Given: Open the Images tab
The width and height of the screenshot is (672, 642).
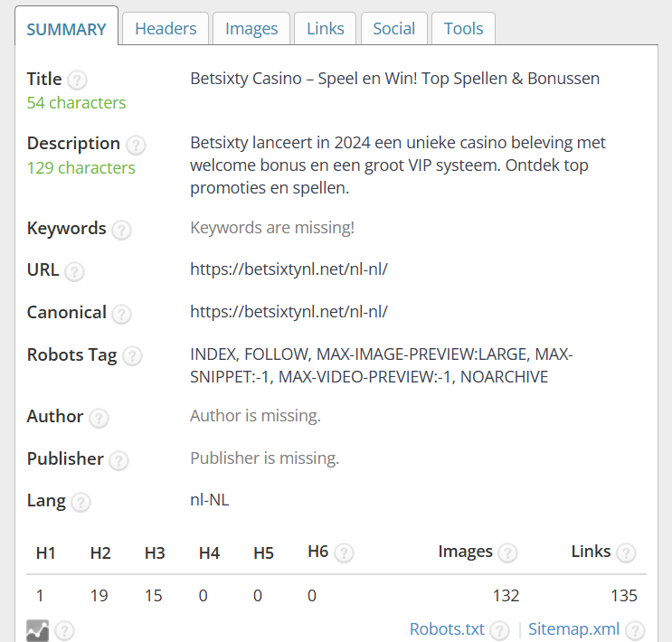Looking at the screenshot, I should [x=251, y=29].
